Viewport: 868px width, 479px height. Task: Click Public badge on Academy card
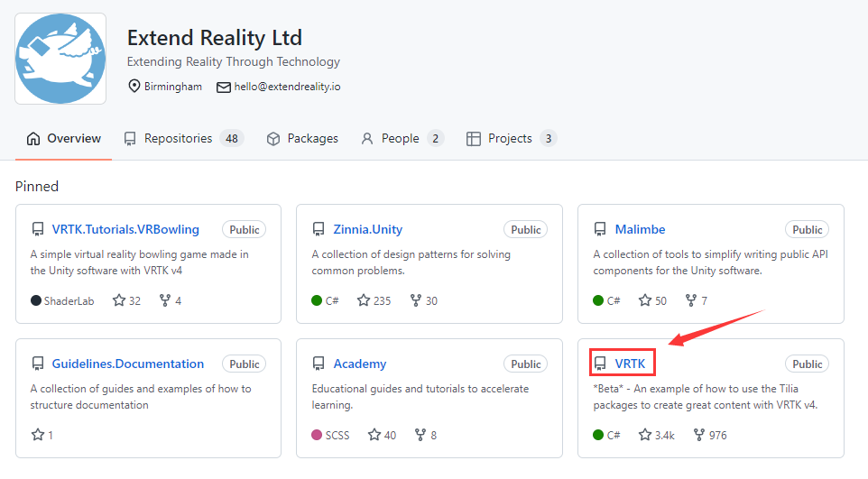[x=525, y=364]
